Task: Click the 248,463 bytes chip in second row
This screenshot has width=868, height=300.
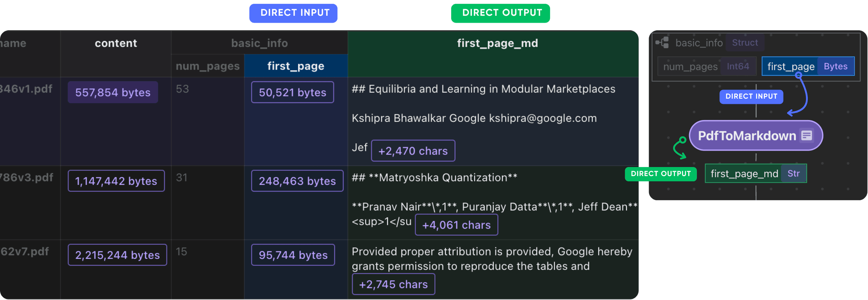Action: coord(297,181)
